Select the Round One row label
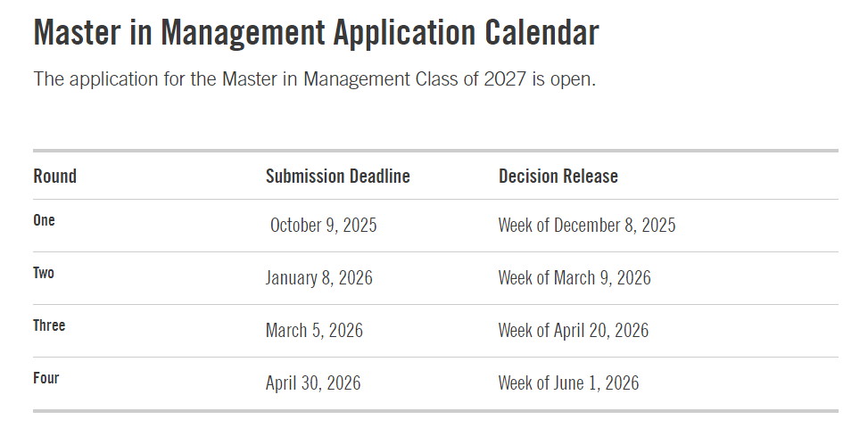Image resolution: width=868 pixels, height=436 pixels. (x=44, y=220)
